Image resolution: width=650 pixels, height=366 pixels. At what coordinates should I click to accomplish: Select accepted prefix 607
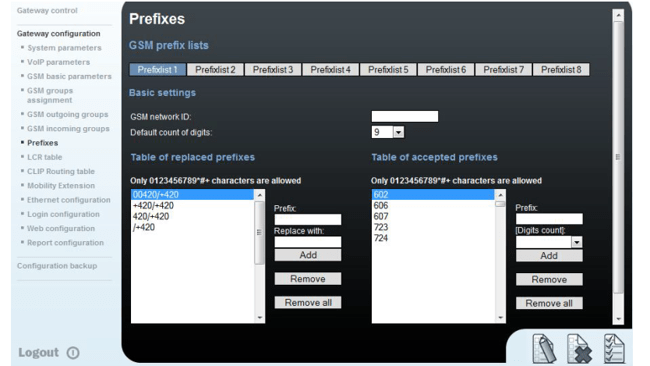[x=433, y=216]
